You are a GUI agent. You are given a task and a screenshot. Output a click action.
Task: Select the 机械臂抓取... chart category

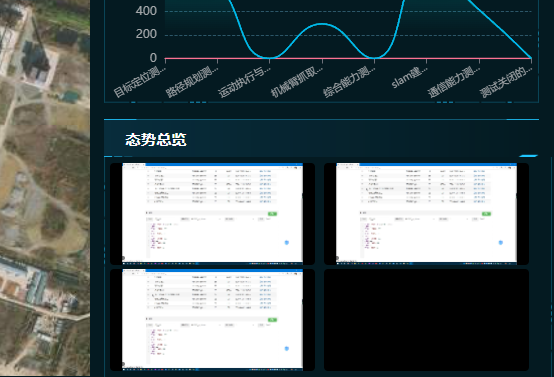click(297, 81)
